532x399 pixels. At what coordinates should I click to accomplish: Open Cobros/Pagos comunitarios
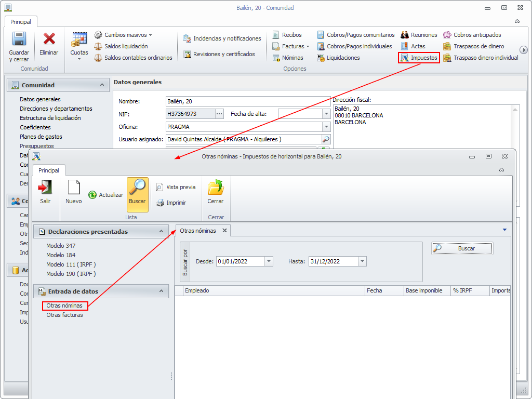pyautogui.click(x=355, y=35)
